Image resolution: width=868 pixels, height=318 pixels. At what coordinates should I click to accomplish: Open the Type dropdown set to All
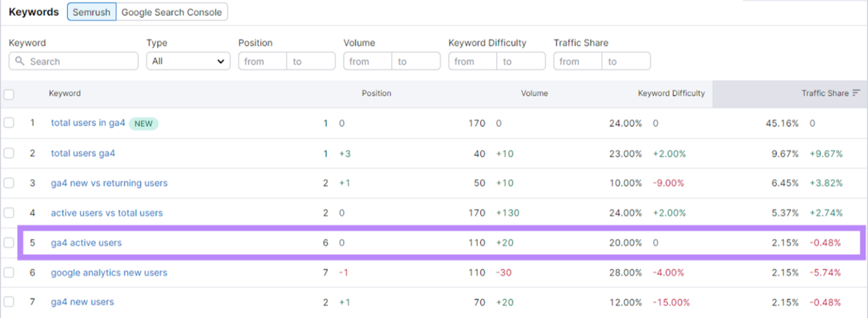(x=188, y=61)
